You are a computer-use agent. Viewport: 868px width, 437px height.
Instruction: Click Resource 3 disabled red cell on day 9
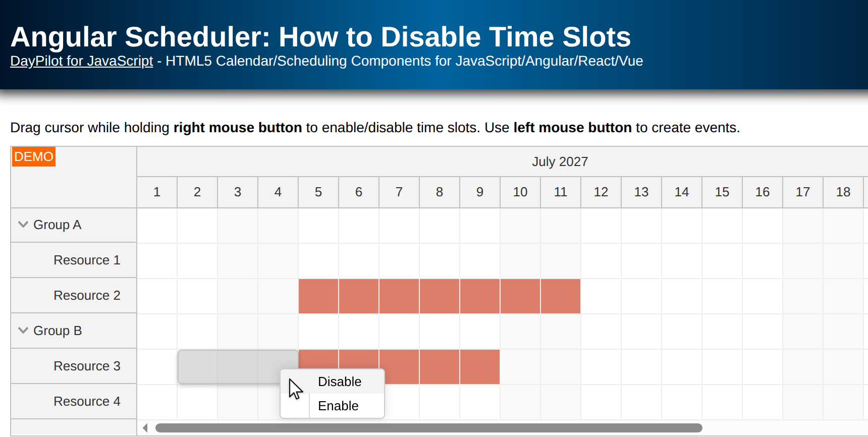(x=480, y=367)
